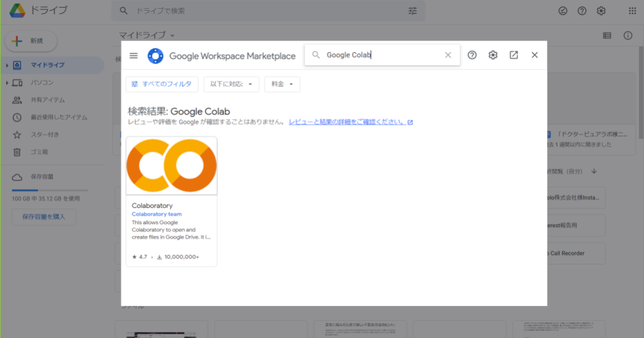
Task: Open the Colaboratory app thumbnail
Action: (x=171, y=166)
